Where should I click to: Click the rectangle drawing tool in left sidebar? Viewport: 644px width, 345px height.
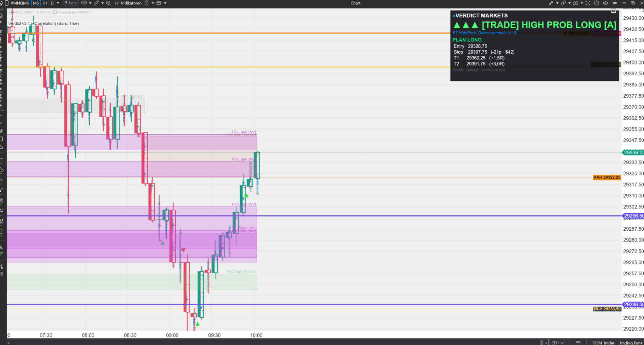[x=2, y=139]
